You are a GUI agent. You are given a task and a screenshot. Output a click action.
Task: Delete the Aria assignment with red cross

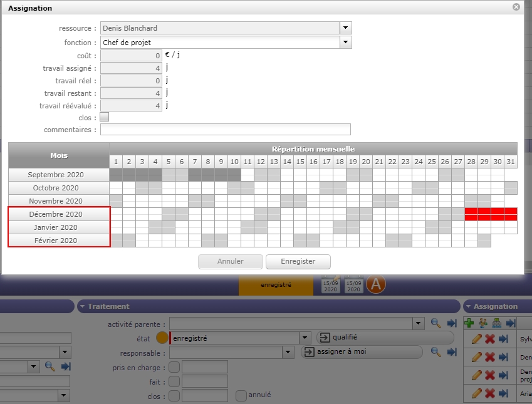(x=490, y=393)
